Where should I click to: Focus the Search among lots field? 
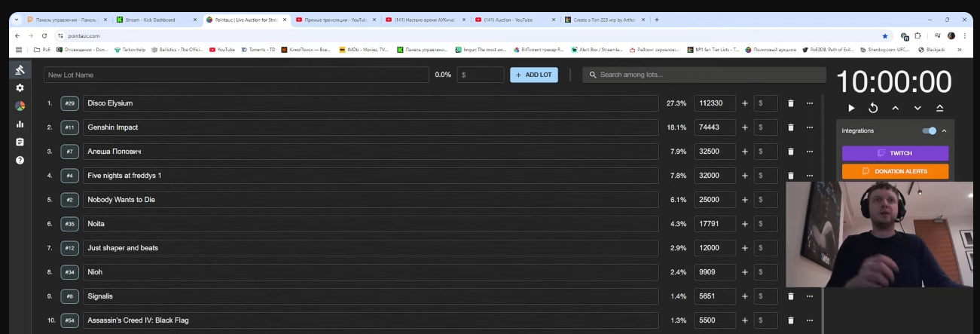click(x=704, y=75)
